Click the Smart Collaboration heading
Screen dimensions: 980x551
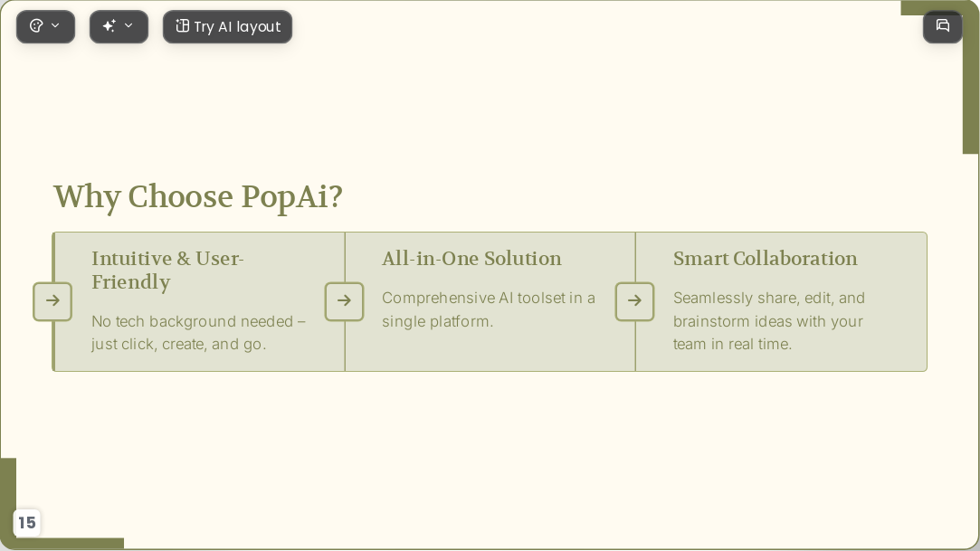coord(765,259)
